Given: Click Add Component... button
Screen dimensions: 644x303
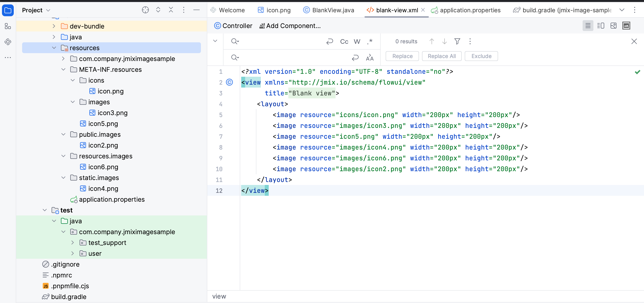Looking at the screenshot, I should tap(290, 26).
